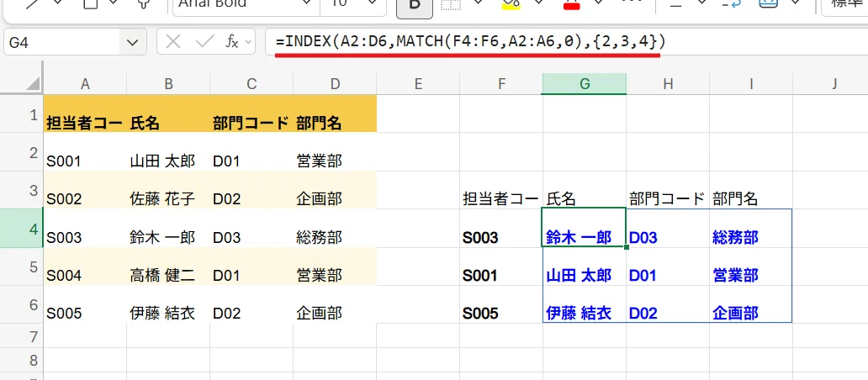Click the Select All corner triangle

tap(33, 84)
